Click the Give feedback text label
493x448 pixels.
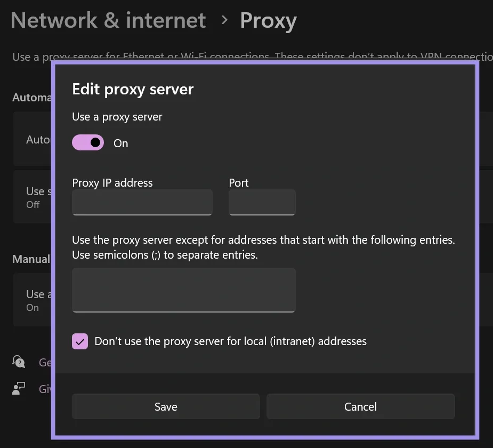click(44, 388)
